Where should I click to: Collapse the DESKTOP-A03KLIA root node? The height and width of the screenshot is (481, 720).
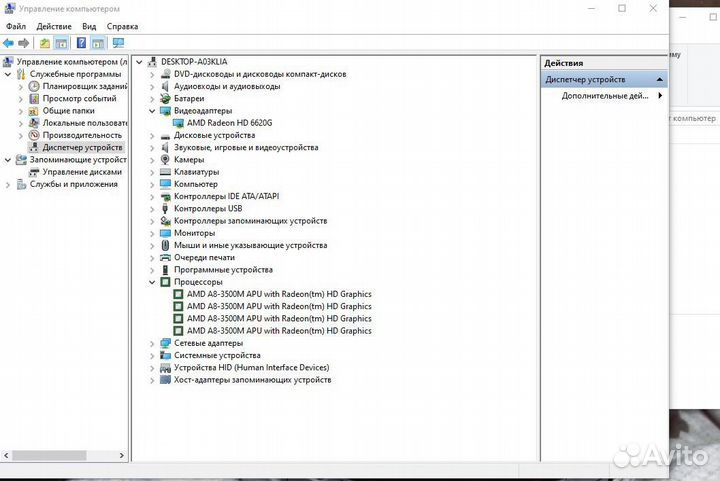(x=140, y=62)
